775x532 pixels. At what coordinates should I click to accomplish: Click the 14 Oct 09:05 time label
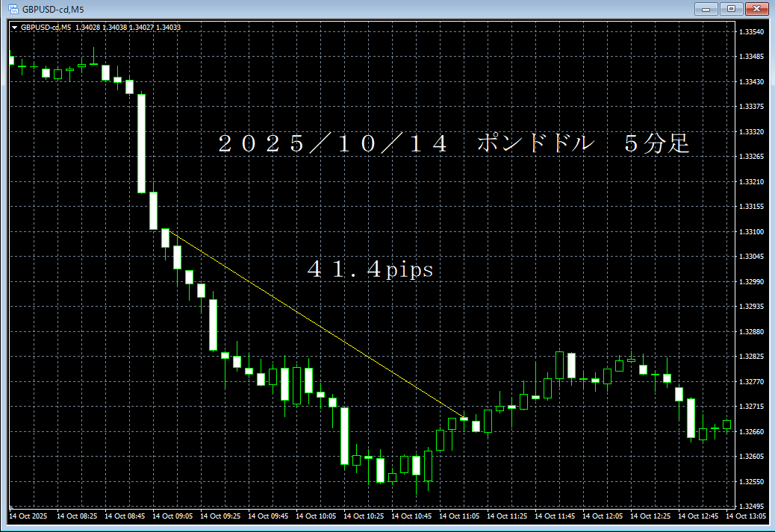point(172,516)
